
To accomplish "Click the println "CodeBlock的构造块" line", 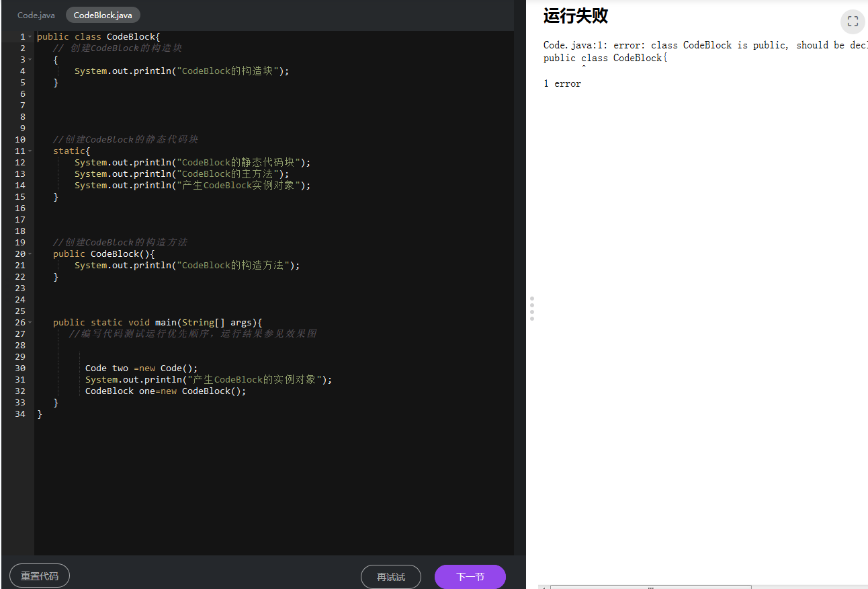I will point(182,71).
